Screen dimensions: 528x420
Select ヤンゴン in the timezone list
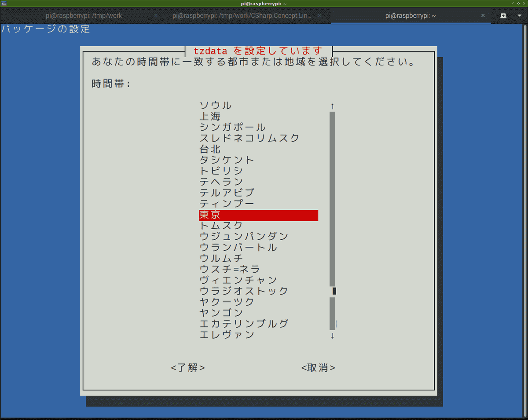click(221, 313)
